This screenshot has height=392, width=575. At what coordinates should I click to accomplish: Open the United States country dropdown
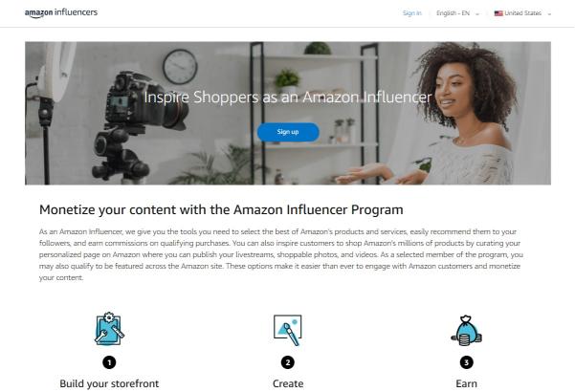click(522, 13)
